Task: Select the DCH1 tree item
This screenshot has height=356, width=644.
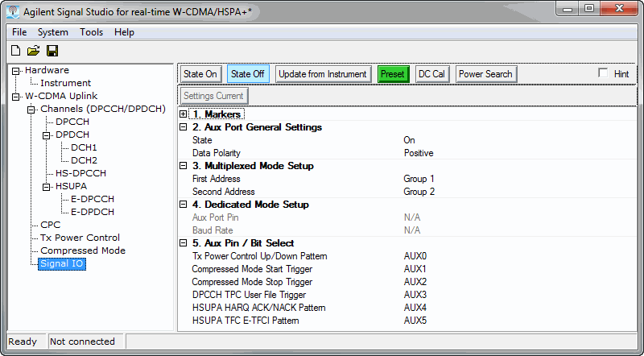Action: pyautogui.click(x=84, y=147)
